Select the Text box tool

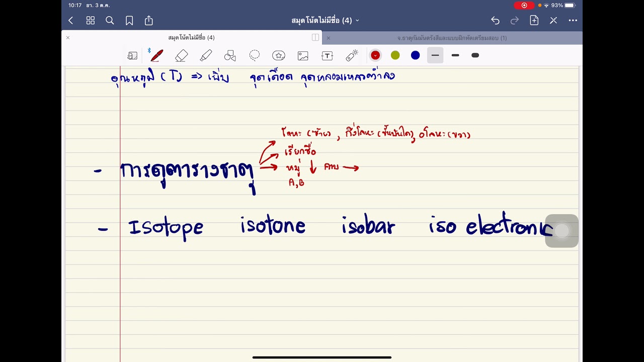coord(328,56)
